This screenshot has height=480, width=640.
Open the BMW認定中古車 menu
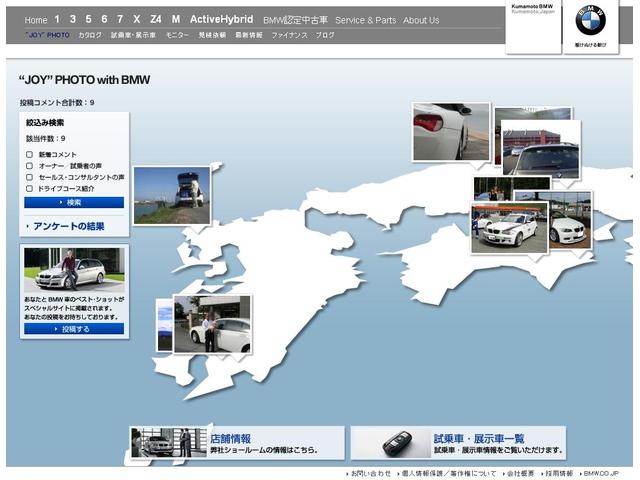click(x=296, y=20)
